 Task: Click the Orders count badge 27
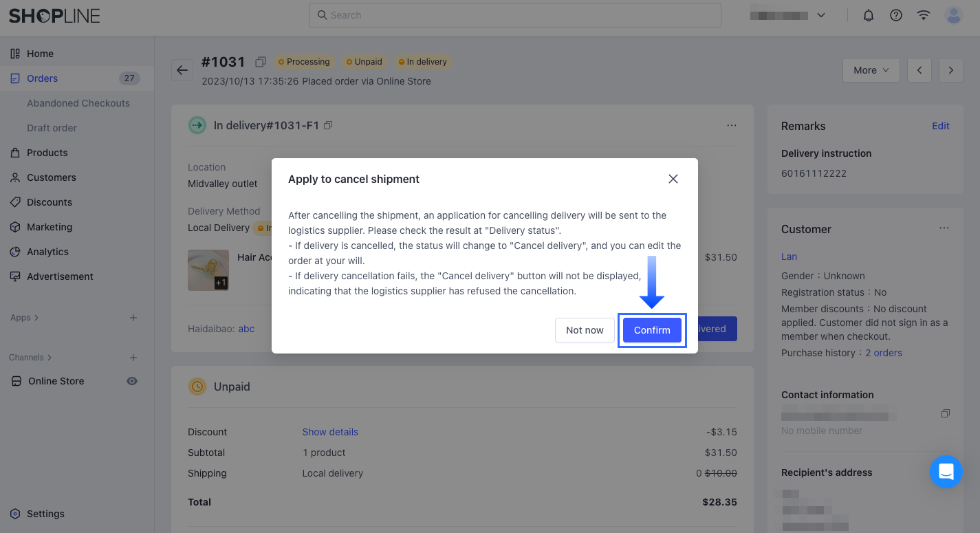pyautogui.click(x=129, y=78)
